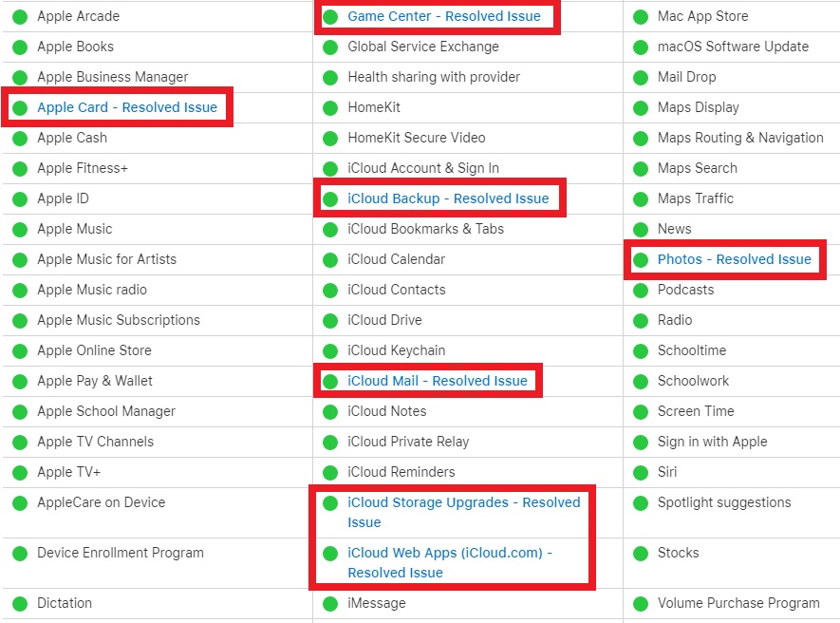
Task: Click the iCloud Account & Sign In entry
Action: pos(423,168)
